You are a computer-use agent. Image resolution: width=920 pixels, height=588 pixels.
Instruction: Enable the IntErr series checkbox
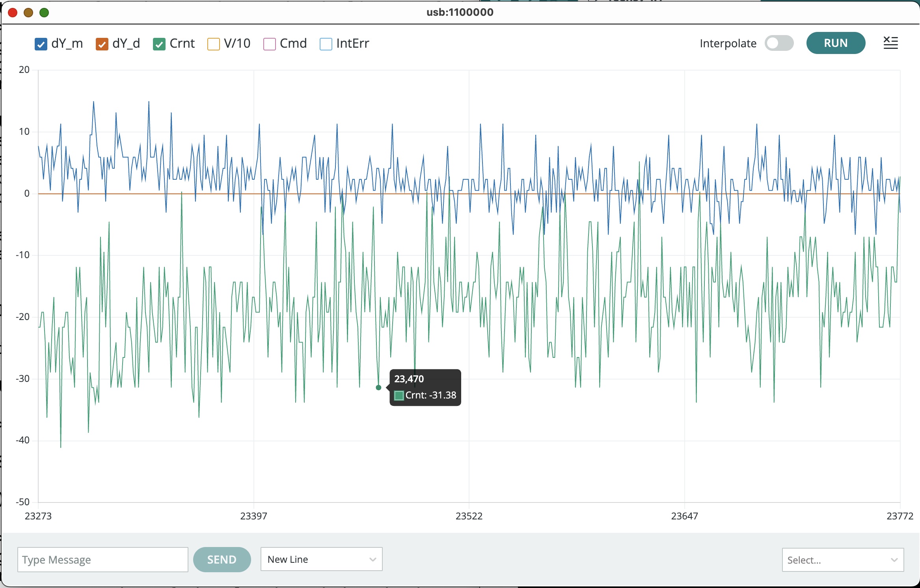click(326, 44)
